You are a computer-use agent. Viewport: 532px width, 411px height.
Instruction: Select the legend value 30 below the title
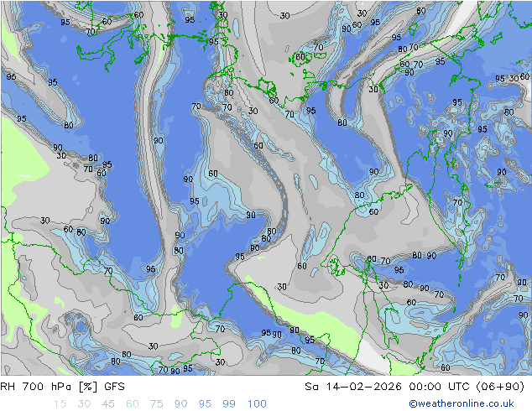pos(84,403)
